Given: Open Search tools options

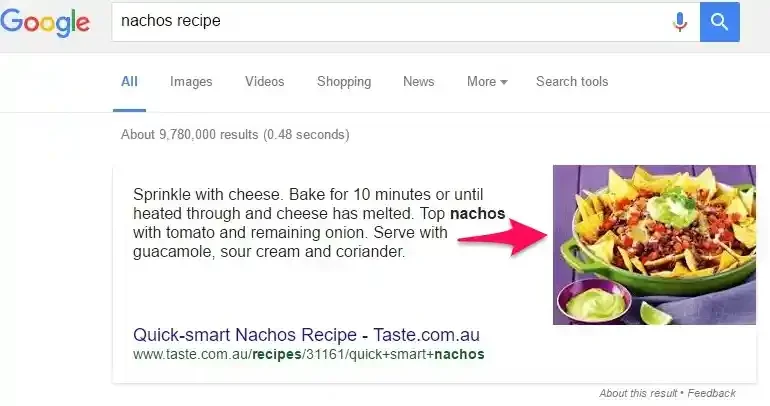Looking at the screenshot, I should [x=572, y=81].
